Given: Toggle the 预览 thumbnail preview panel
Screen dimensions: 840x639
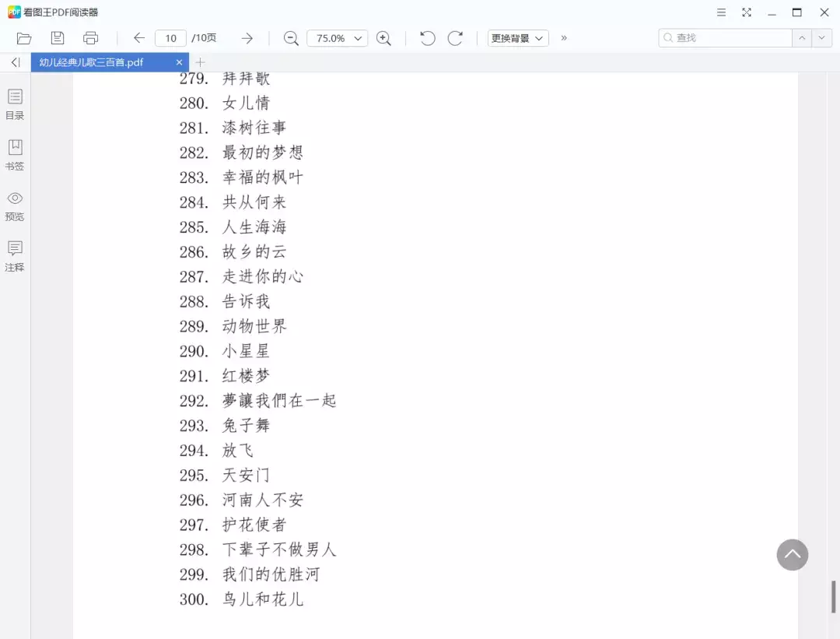Looking at the screenshot, I should point(15,205).
